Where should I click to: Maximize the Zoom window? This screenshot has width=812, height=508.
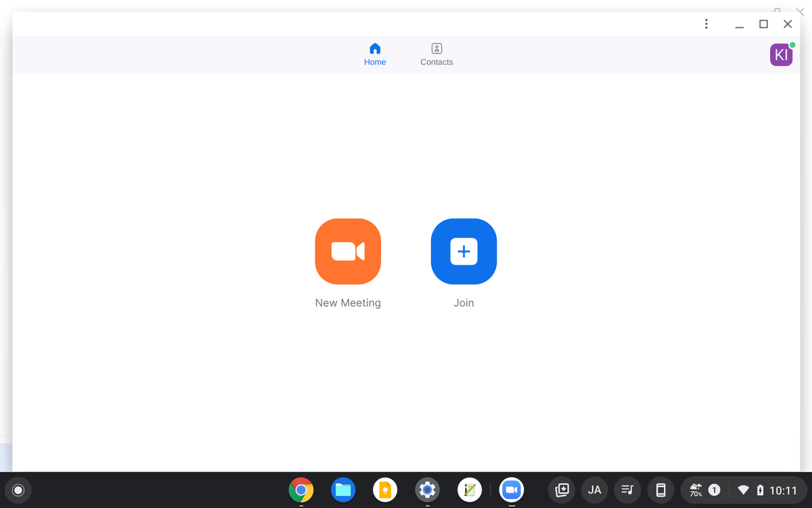[x=763, y=24]
